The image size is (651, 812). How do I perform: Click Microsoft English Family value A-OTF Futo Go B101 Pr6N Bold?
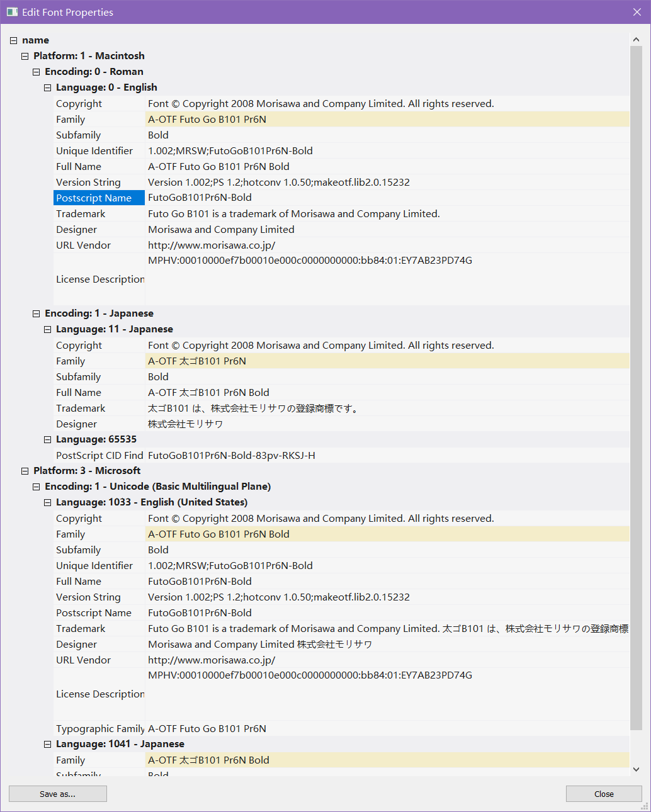tap(387, 534)
